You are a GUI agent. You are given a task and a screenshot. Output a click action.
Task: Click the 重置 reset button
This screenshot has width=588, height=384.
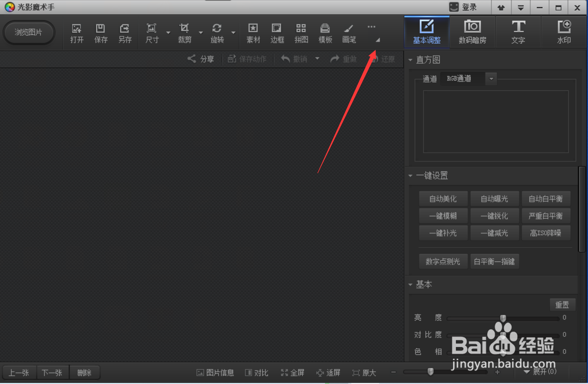click(562, 305)
